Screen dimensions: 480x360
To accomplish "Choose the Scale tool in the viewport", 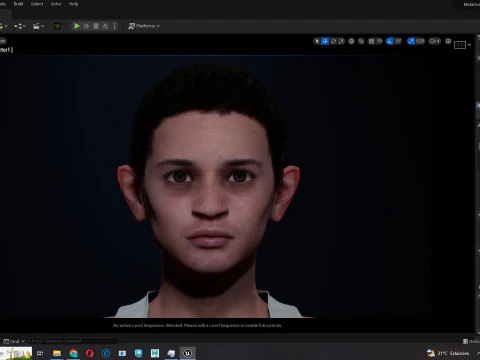I will (x=341, y=41).
